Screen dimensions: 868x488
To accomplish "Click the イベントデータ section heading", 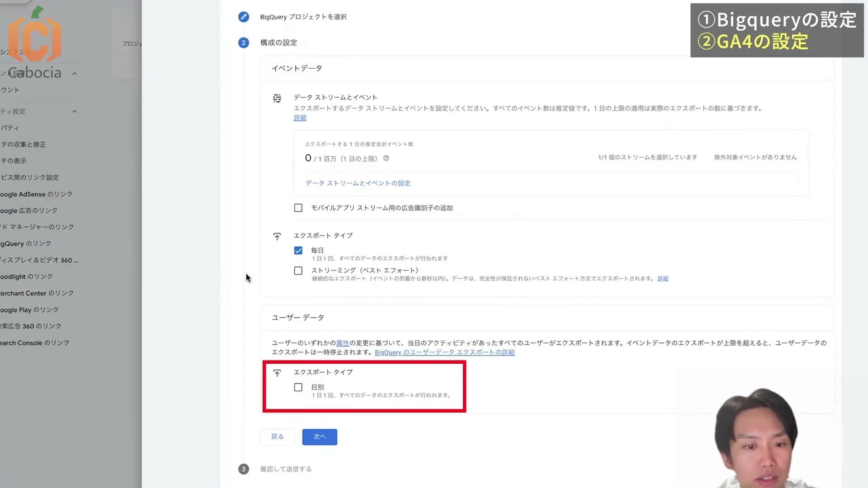I will pyautogui.click(x=297, y=68).
